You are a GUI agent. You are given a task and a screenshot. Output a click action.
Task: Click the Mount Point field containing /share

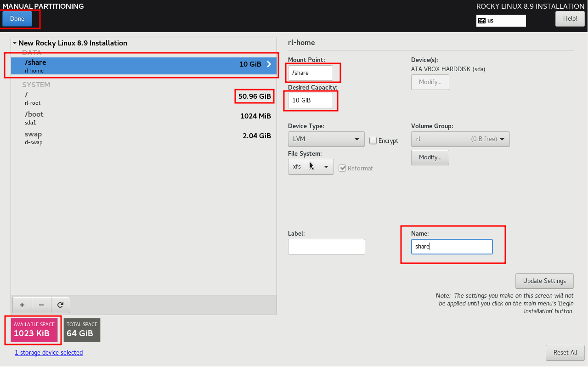tap(311, 73)
